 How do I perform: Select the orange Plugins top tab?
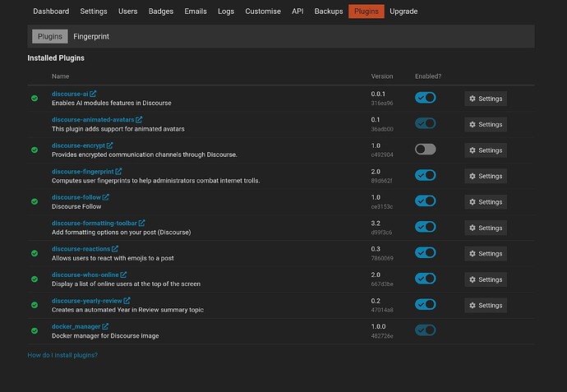[366, 12]
